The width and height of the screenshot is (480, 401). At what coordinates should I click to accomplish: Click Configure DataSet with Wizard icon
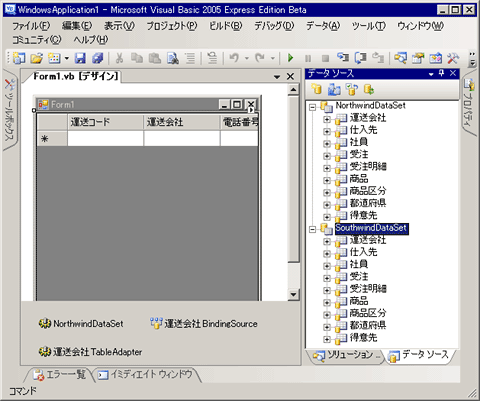pyautogui.click(x=351, y=89)
